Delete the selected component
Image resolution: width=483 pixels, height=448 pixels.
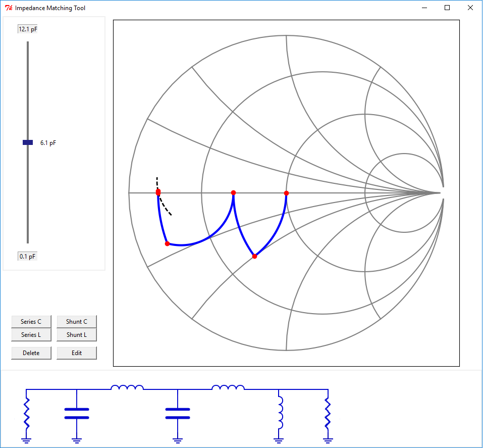[31, 353]
